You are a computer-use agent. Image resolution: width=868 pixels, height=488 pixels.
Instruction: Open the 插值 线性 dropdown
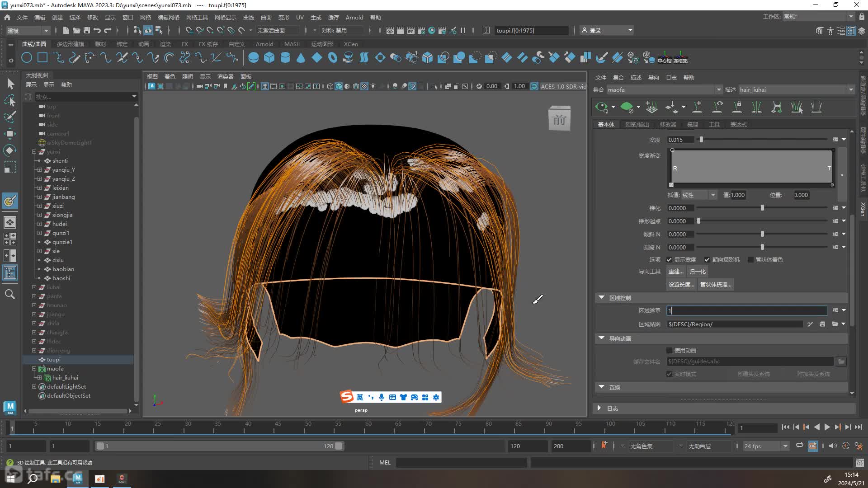tap(699, 195)
